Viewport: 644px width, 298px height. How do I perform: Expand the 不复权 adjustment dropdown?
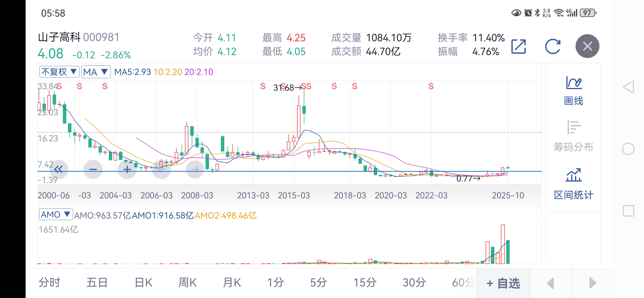click(x=59, y=72)
